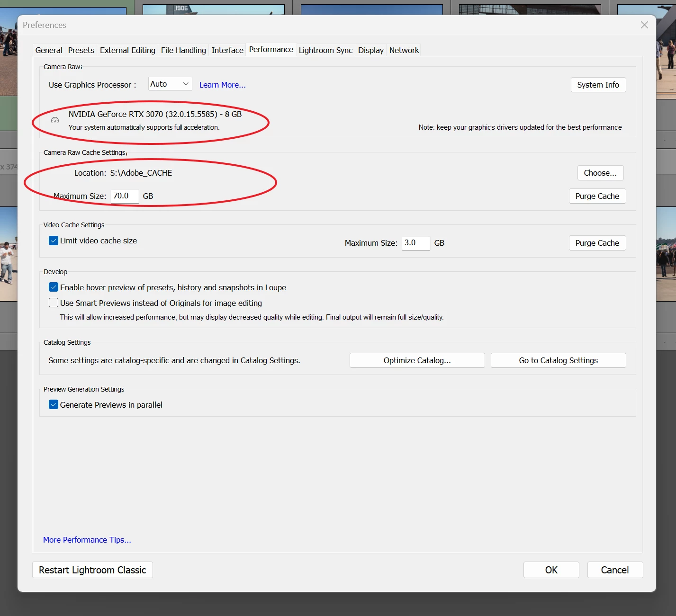
Task: Close the Preferences dialog with X
Action: [644, 25]
